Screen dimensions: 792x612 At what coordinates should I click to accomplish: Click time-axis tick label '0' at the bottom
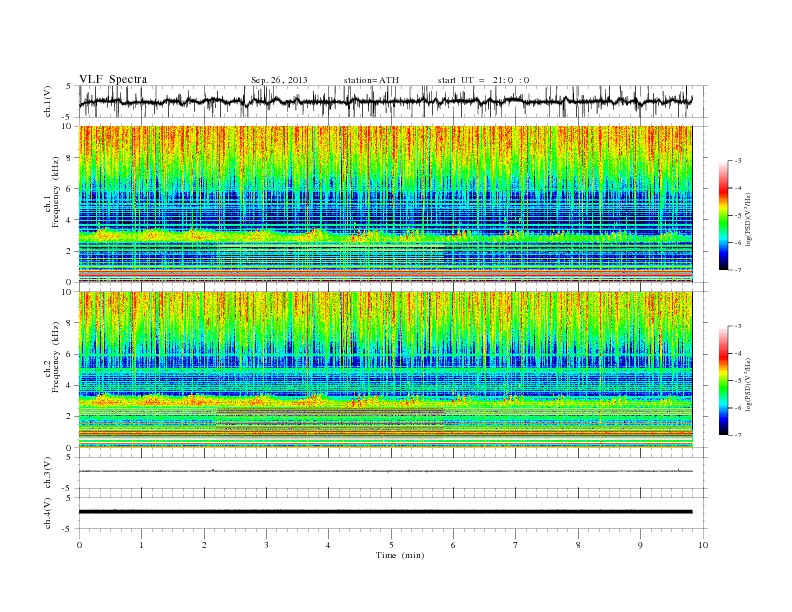pyautogui.click(x=79, y=545)
